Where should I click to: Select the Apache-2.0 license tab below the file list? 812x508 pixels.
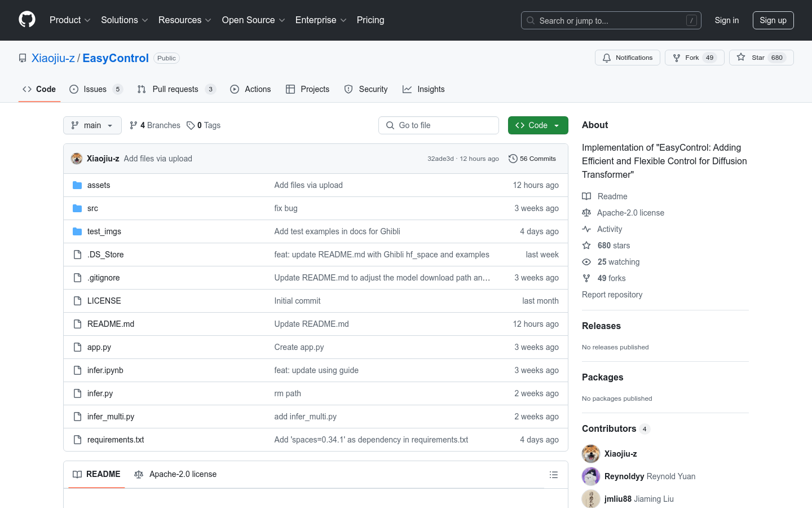point(175,474)
